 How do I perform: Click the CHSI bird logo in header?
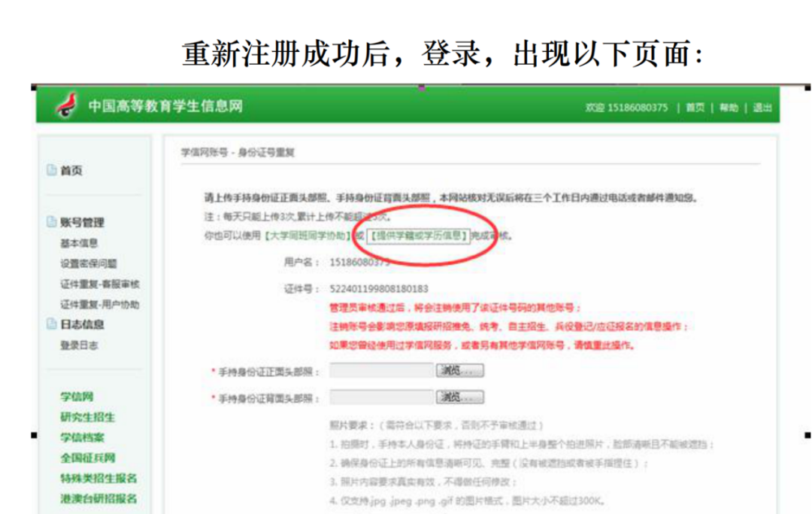pyautogui.click(x=67, y=105)
